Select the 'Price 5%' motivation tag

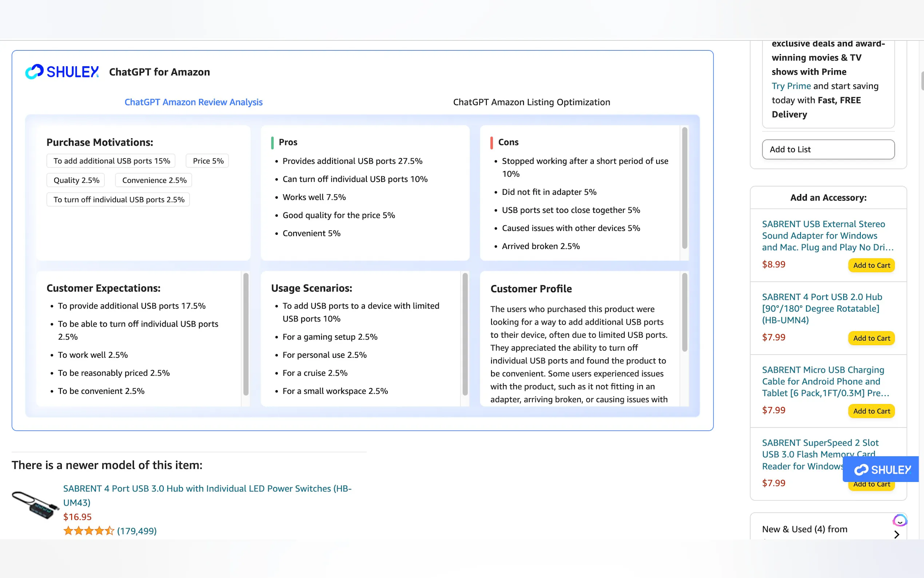[x=208, y=161]
